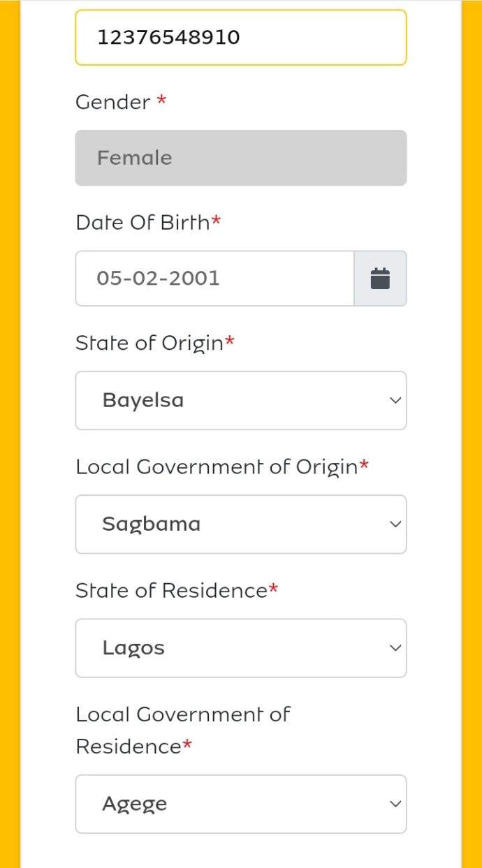The image size is (482, 868).
Task: Select the calendar icon beside Date Of Birth
Action: tap(381, 278)
